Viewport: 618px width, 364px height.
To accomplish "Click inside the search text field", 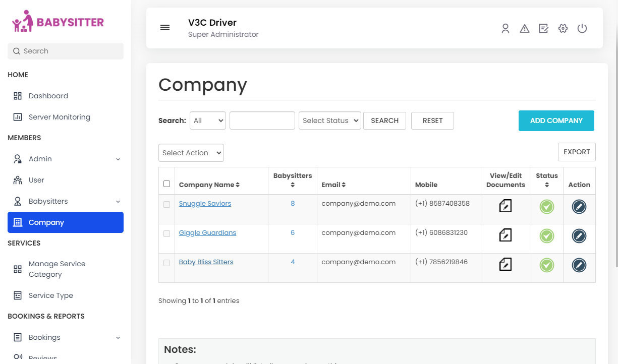I will [262, 120].
